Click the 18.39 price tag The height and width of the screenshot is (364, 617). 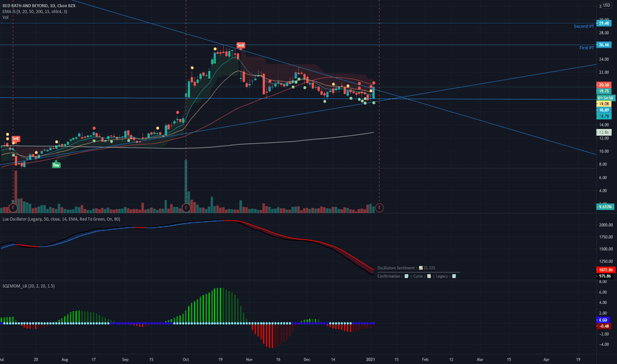coord(604,110)
